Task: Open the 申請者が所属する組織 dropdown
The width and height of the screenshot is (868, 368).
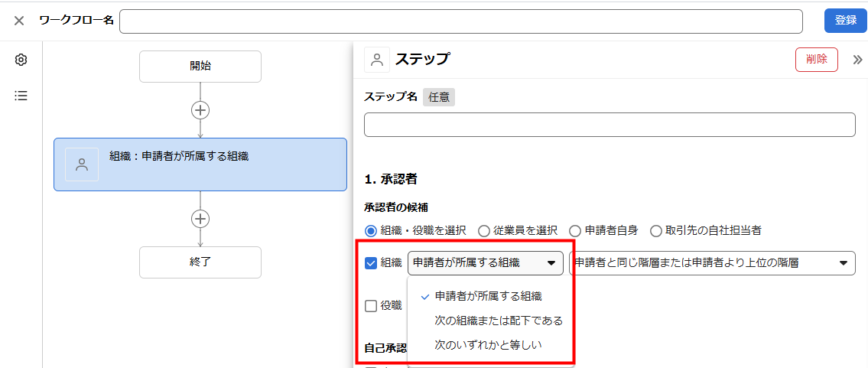Action: pos(485,263)
